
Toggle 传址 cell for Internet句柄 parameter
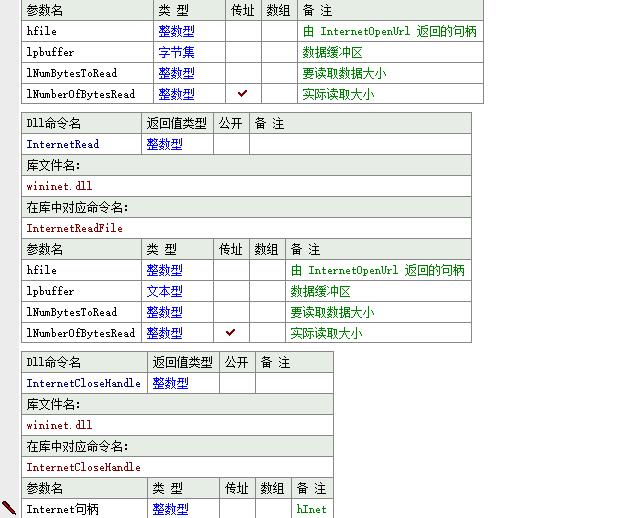[237, 509]
